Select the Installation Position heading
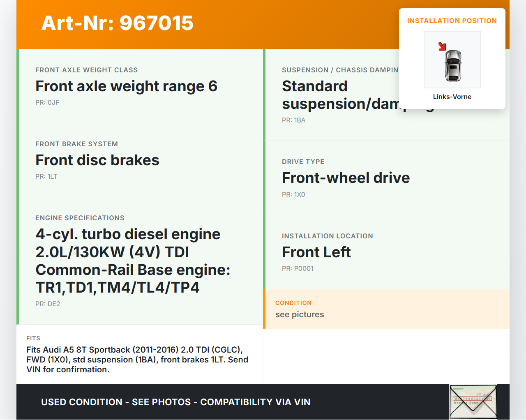Image resolution: width=526 pixels, height=420 pixels. click(x=452, y=21)
